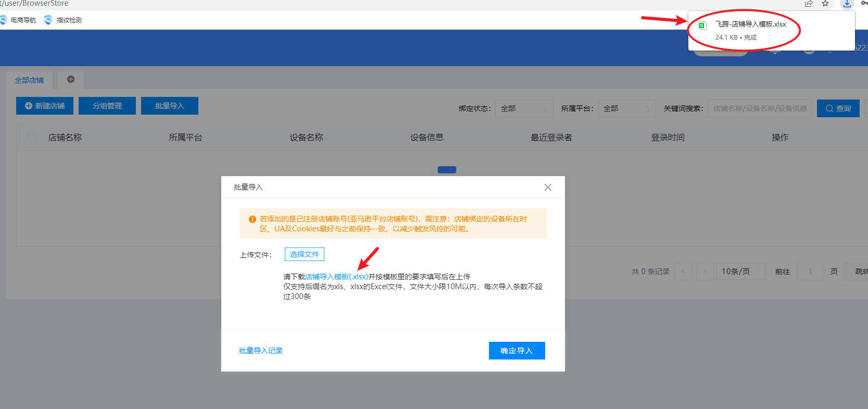Click the 查询 search button

(x=838, y=108)
